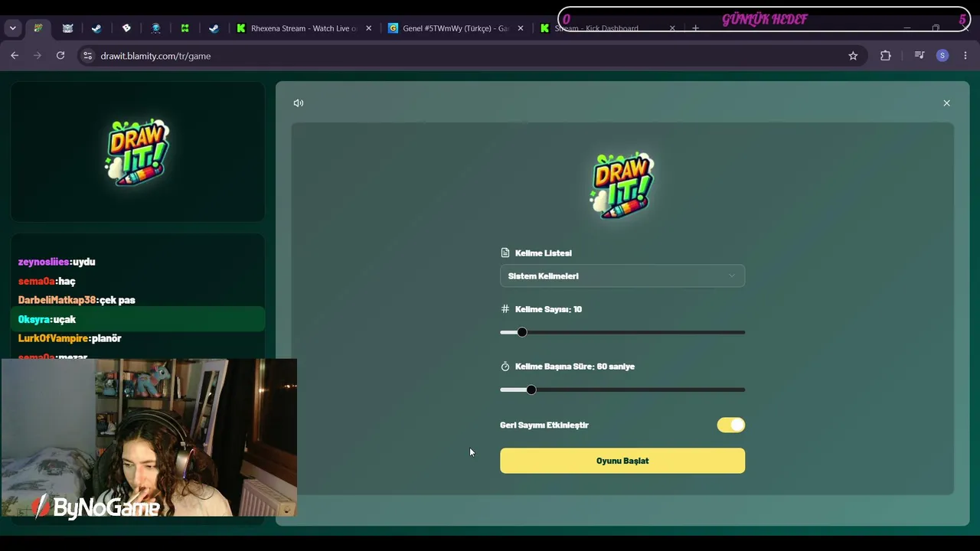This screenshot has width=980, height=551.
Task: Open the media controls icon in the toolbar
Action: click(x=920, y=56)
